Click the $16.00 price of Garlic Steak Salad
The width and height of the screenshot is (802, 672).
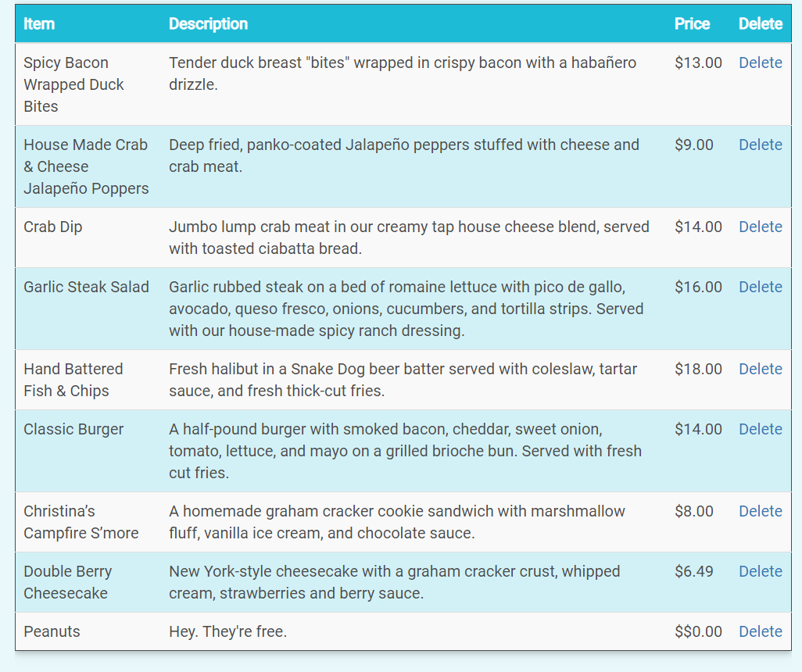pyautogui.click(x=698, y=287)
